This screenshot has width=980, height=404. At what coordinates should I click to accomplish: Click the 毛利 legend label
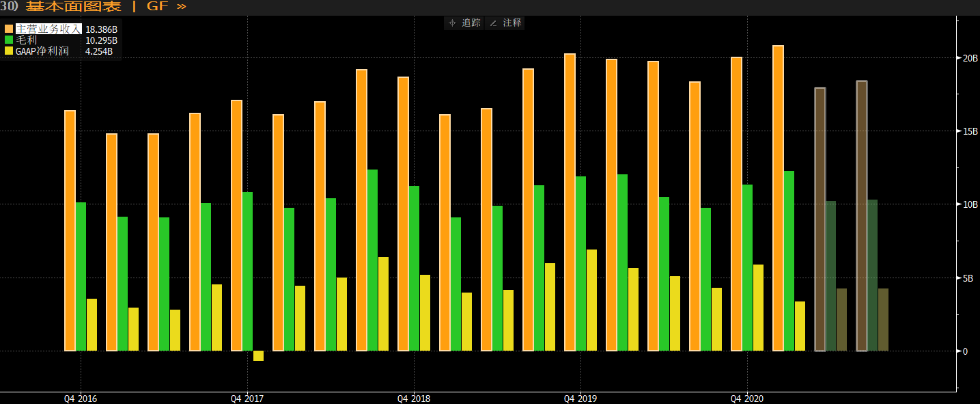(26, 40)
